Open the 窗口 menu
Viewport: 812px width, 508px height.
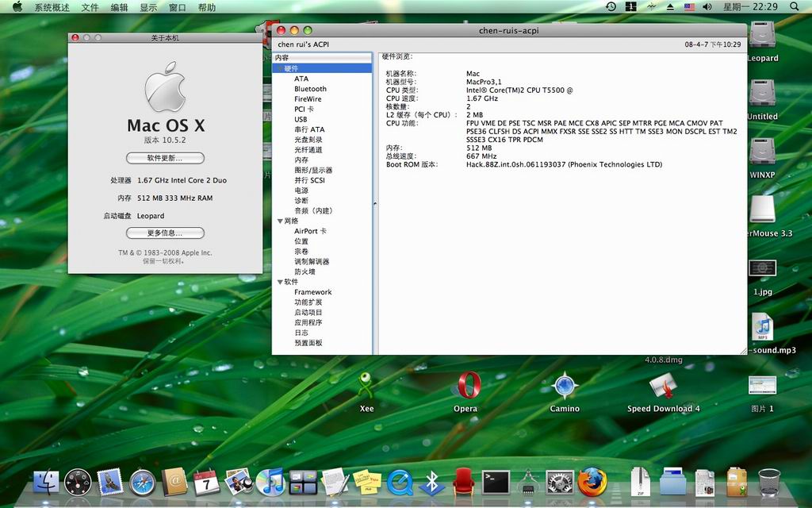(x=177, y=7)
